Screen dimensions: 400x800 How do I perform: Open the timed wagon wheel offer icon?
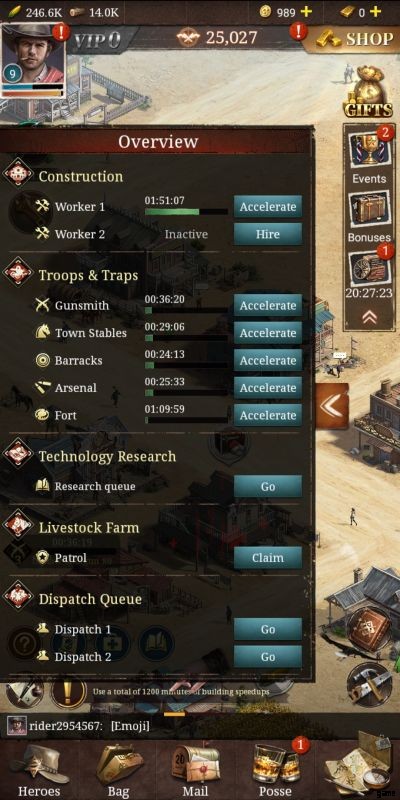pyautogui.click(x=369, y=269)
